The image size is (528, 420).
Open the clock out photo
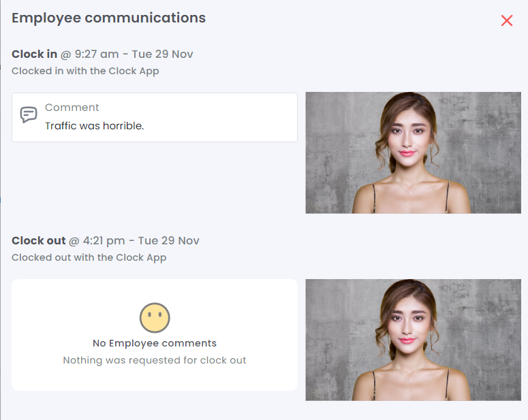tap(413, 340)
